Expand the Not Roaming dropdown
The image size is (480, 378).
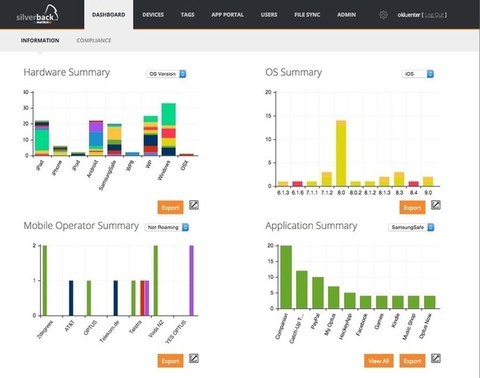(167, 227)
